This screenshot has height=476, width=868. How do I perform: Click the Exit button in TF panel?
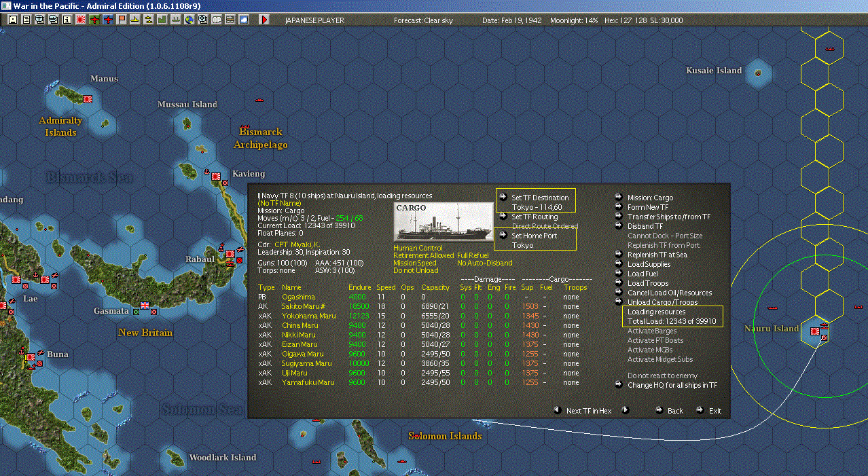(x=715, y=411)
